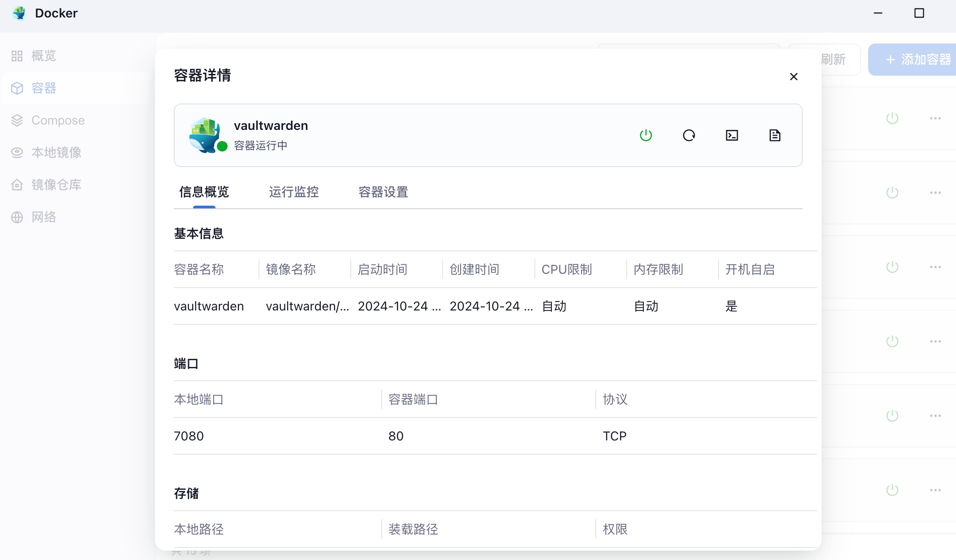Open 概览 in the sidebar
This screenshot has height=560, width=956.
pyautogui.click(x=75, y=56)
